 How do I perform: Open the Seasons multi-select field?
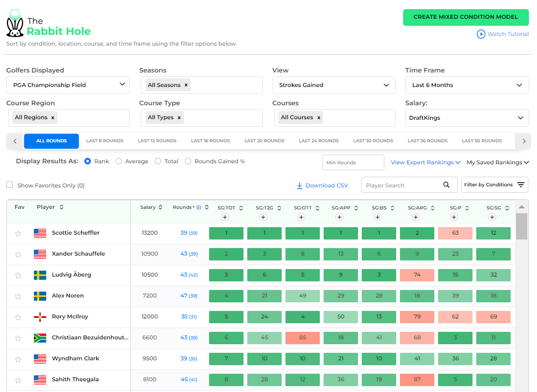click(202, 85)
